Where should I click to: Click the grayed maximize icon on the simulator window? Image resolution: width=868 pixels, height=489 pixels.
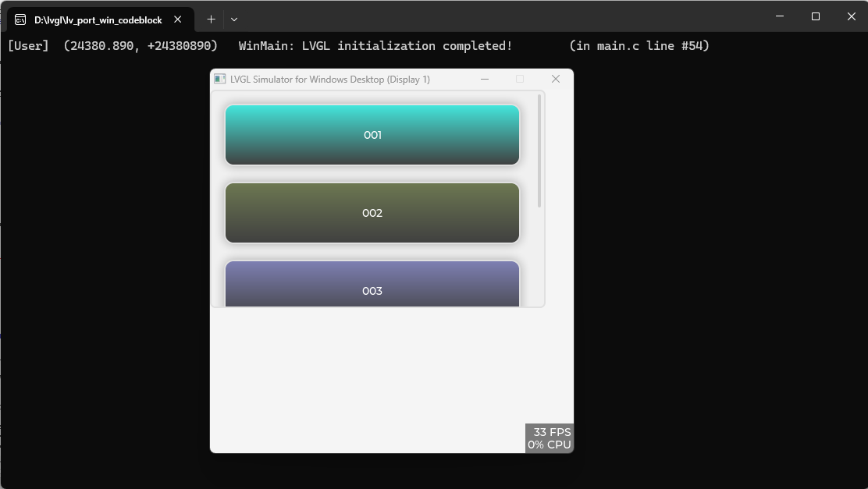coord(519,79)
